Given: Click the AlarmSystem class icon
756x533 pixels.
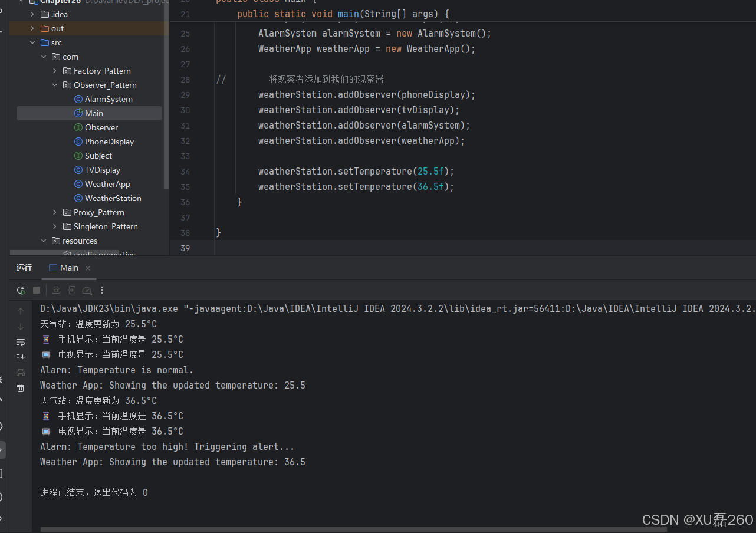Looking at the screenshot, I should pos(78,99).
